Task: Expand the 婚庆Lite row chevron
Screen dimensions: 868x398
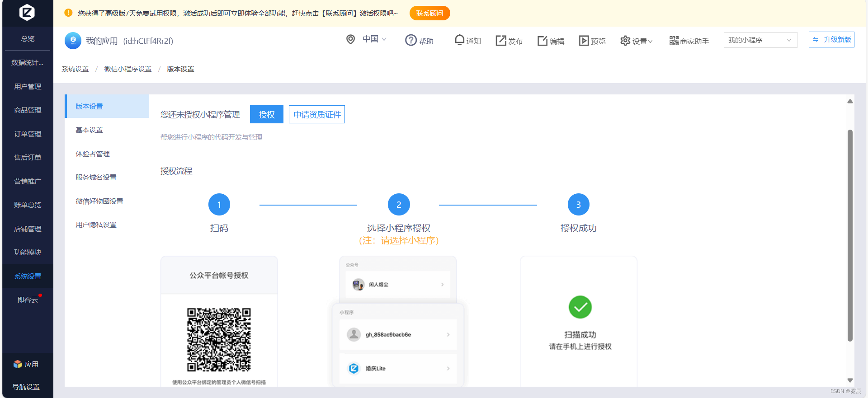Action: [448, 369]
